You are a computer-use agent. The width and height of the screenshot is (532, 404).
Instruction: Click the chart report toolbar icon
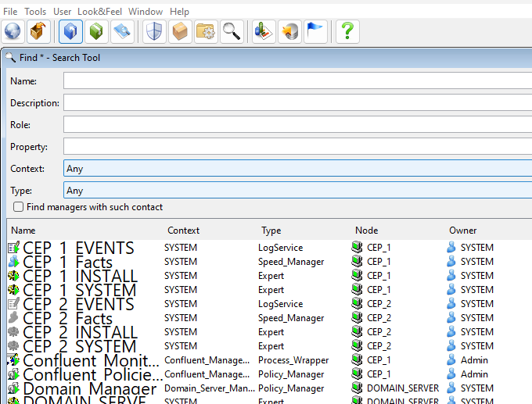[x=264, y=31]
